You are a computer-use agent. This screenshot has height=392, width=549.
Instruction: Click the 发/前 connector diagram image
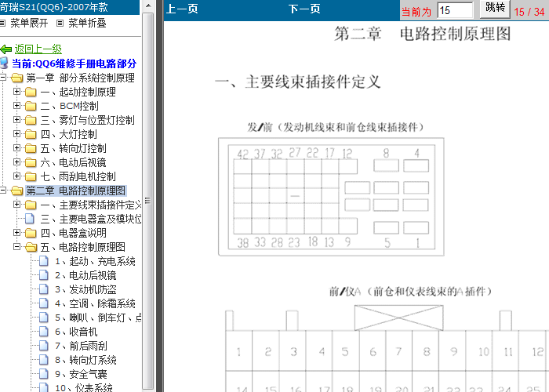click(331, 197)
